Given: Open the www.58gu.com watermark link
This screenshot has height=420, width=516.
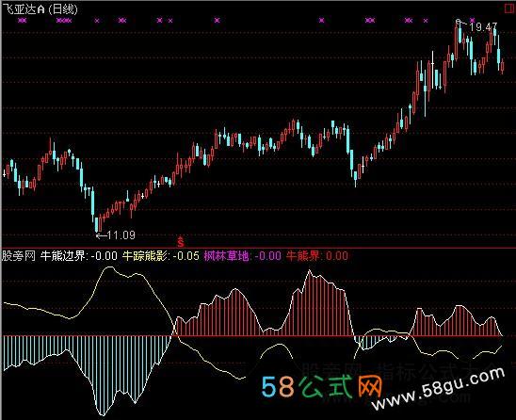Looking at the screenshot, I should tap(439, 388).
